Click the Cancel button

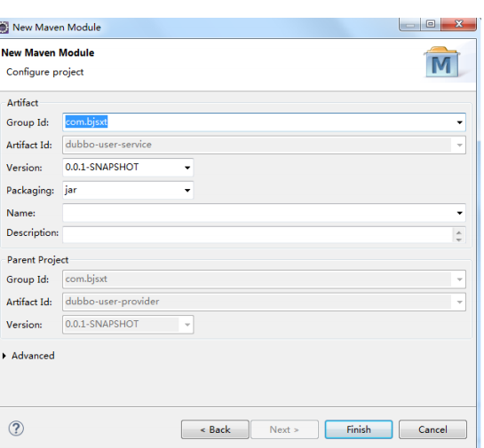(432, 429)
